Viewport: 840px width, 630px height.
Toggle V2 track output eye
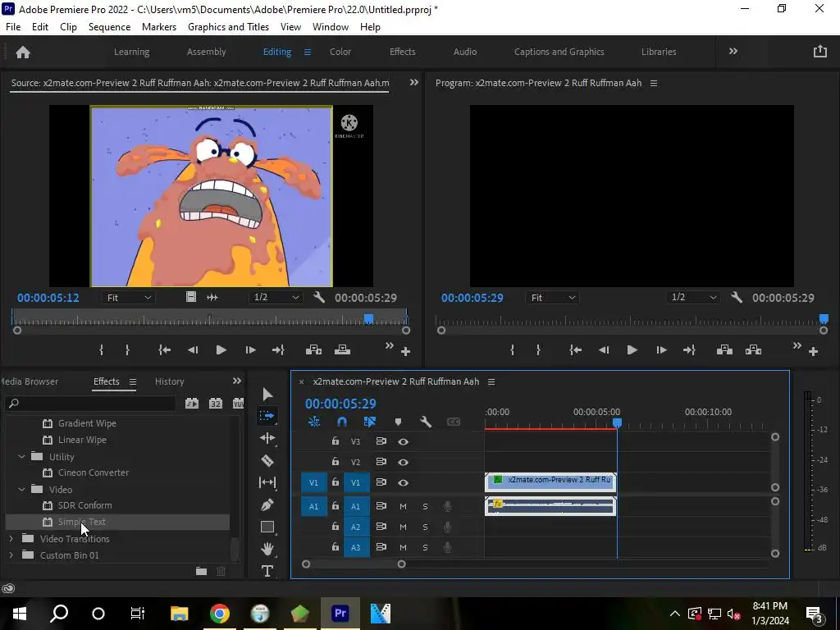pyautogui.click(x=404, y=462)
